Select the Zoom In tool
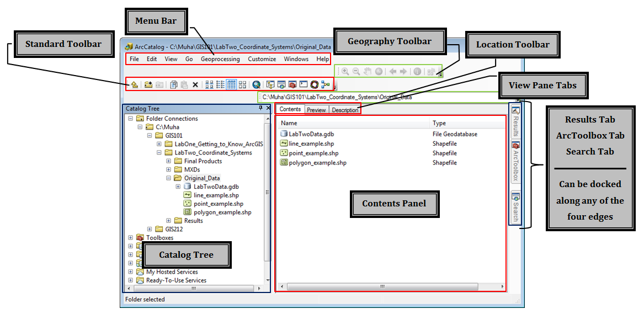Image resolution: width=644 pixels, height=314 pixels. (345, 71)
